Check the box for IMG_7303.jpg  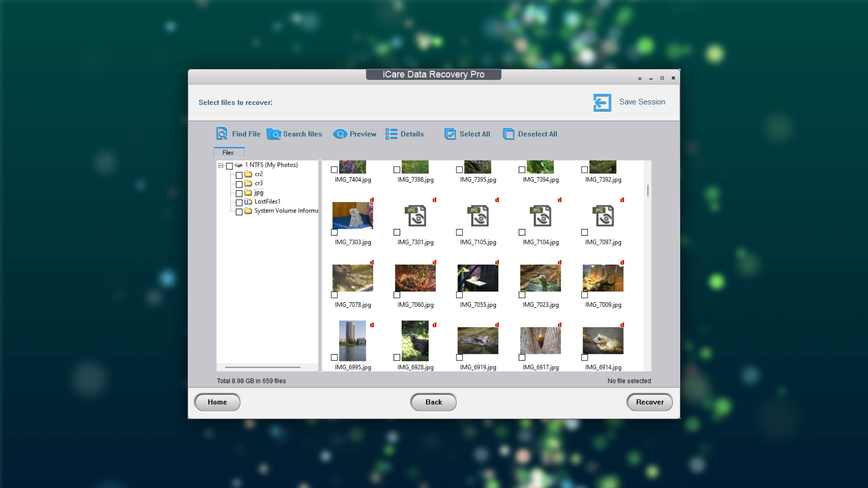[334, 232]
